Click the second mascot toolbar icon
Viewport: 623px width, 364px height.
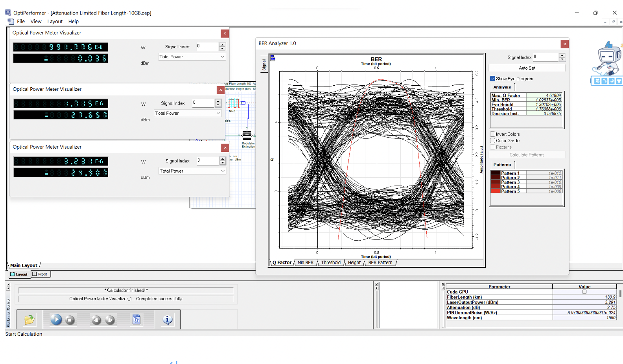[605, 81]
